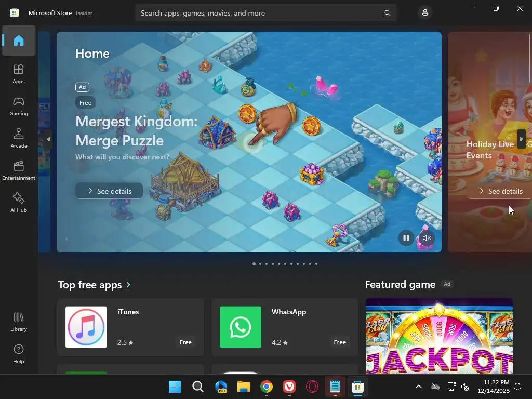The width and height of the screenshot is (532, 399).
Task: Click the Ad badge on the hero banner
Action: click(x=82, y=87)
